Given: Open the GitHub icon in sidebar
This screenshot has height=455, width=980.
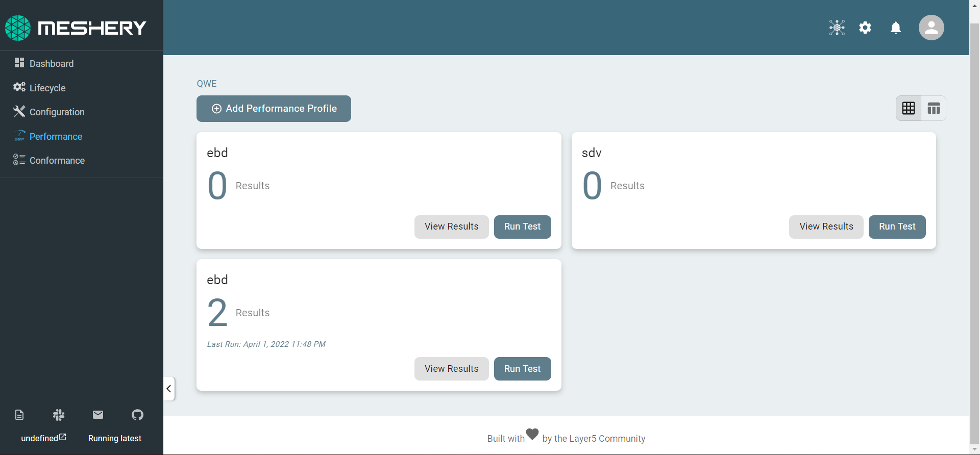Looking at the screenshot, I should click(137, 415).
